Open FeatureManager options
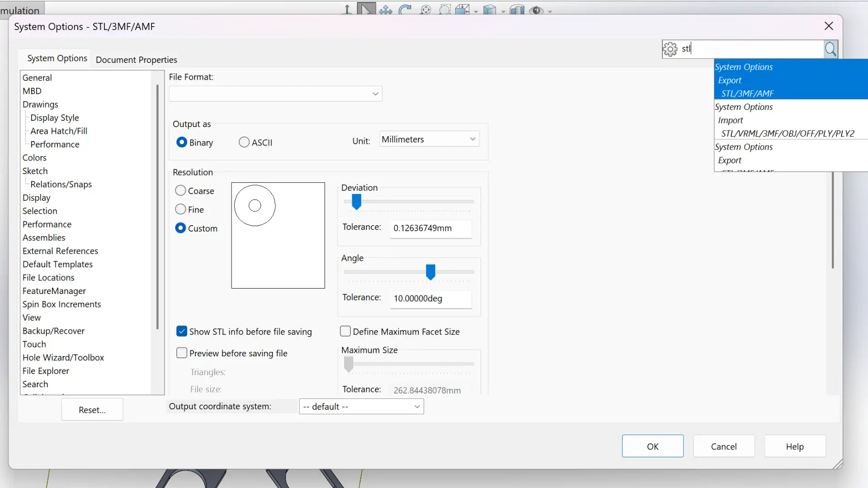Viewport: 868px width, 488px height. [x=54, y=291]
